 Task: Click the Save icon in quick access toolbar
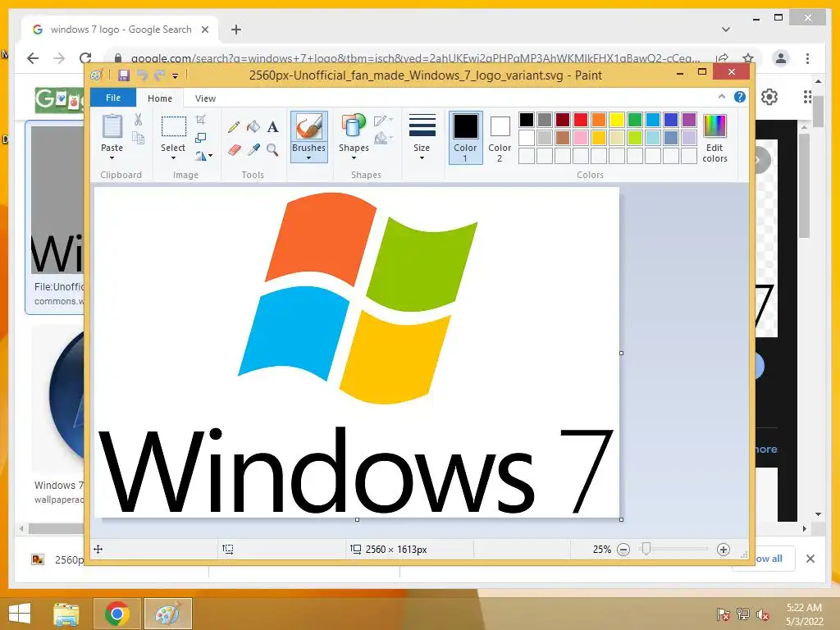coord(124,75)
